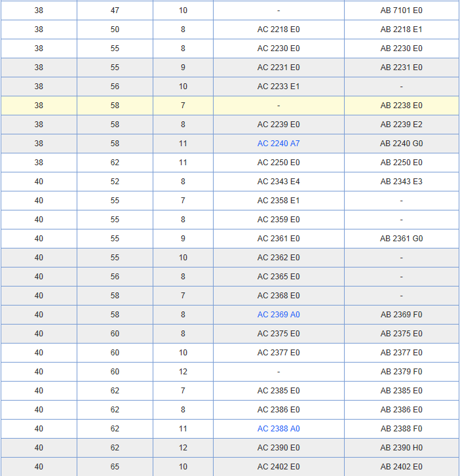Follow the AC 2388 A0 link
Screen dimensions: 460x476
pos(278,429)
